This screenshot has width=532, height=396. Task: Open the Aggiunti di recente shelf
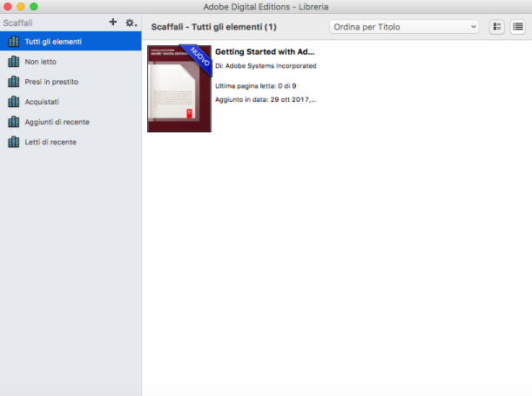71,122
